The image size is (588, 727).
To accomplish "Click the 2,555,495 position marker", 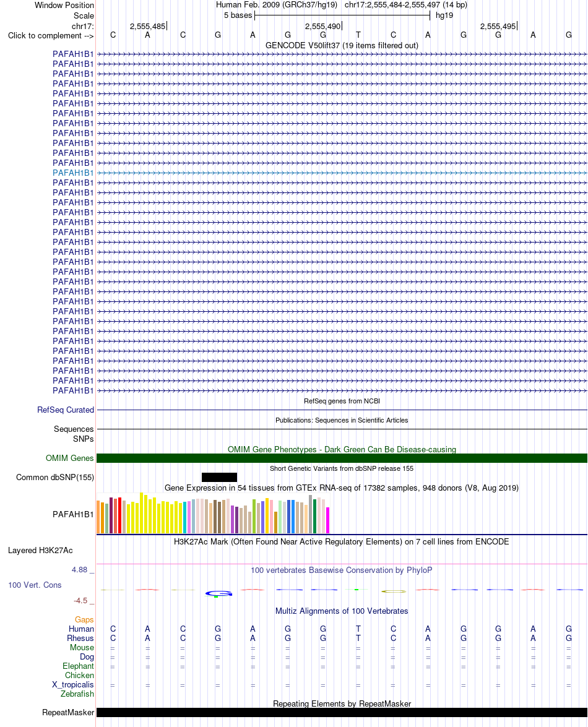I will 498,27.
